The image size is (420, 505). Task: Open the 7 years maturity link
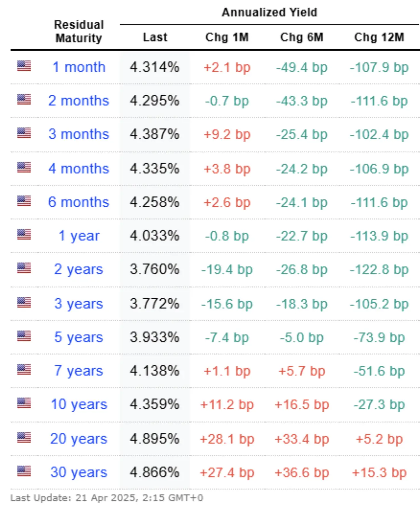tap(78, 371)
